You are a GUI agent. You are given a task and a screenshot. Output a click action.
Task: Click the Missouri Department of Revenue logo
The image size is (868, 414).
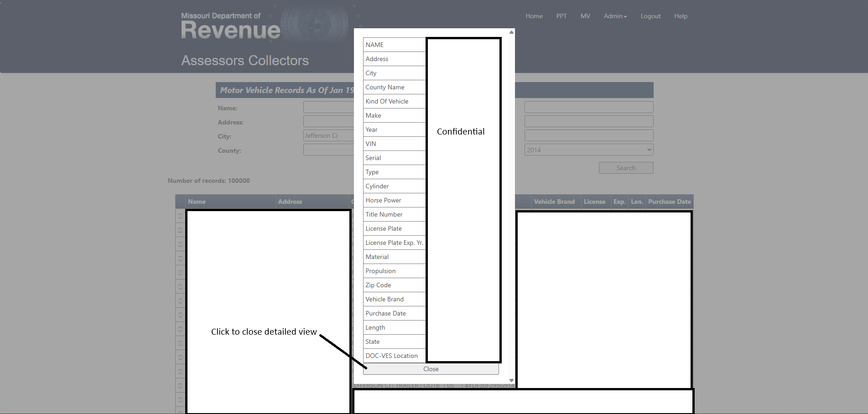coord(230,26)
